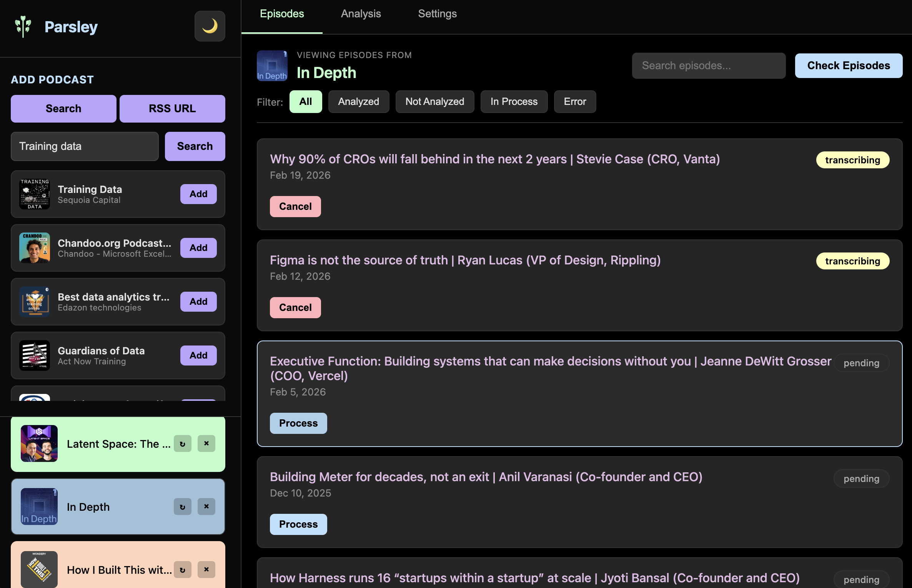Process the Jeanne DeWitt Grosser episode

pos(298,423)
